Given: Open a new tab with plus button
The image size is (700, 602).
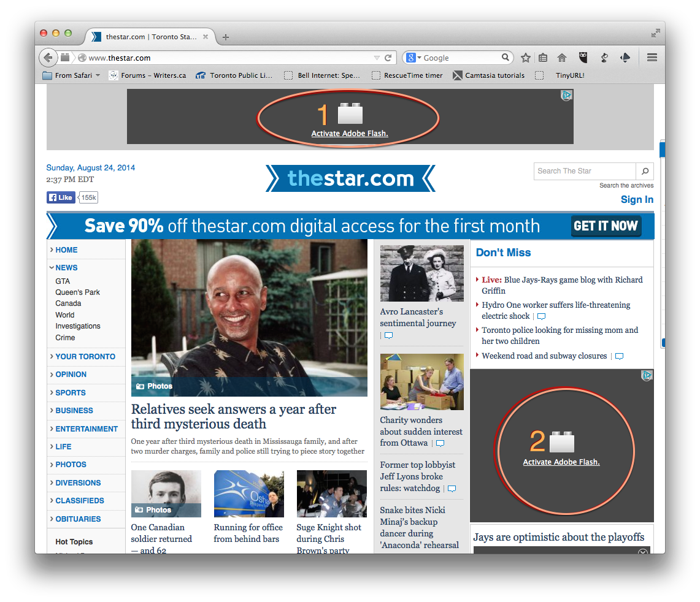Looking at the screenshot, I should [225, 37].
